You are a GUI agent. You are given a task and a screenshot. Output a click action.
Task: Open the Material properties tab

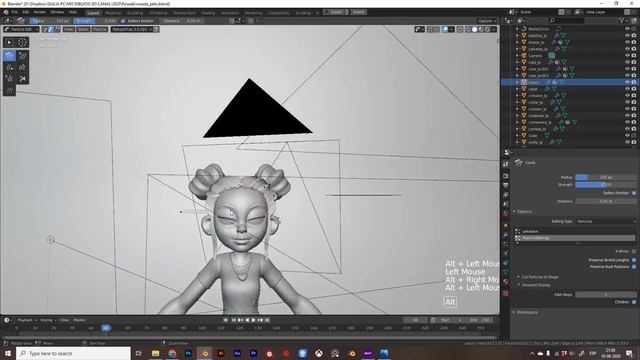[506, 282]
